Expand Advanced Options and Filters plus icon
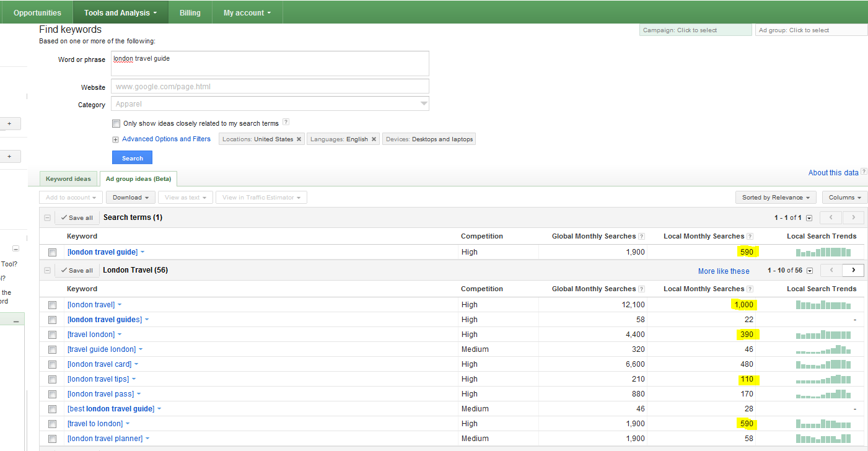 coord(115,139)
